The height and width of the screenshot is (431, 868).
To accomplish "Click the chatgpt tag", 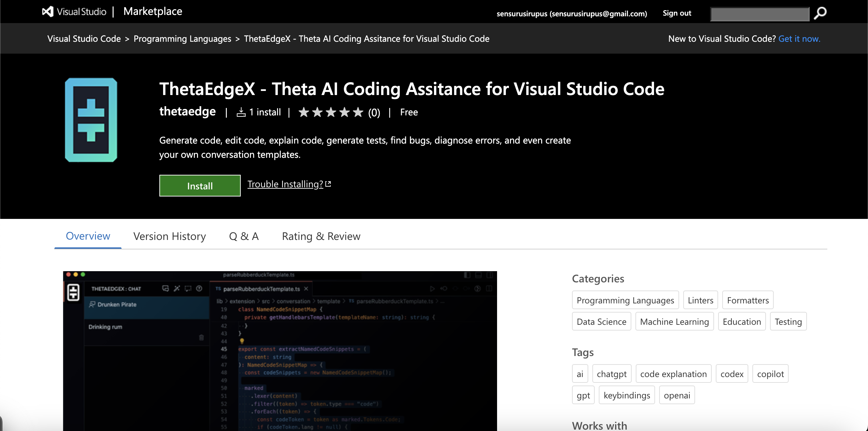I will coord(612,374).
